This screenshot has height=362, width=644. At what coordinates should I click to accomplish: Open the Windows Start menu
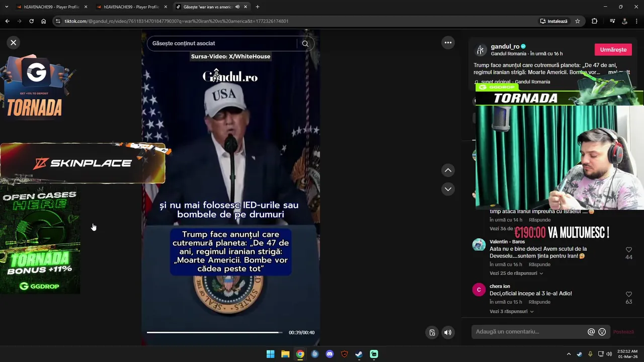[270, 354]
